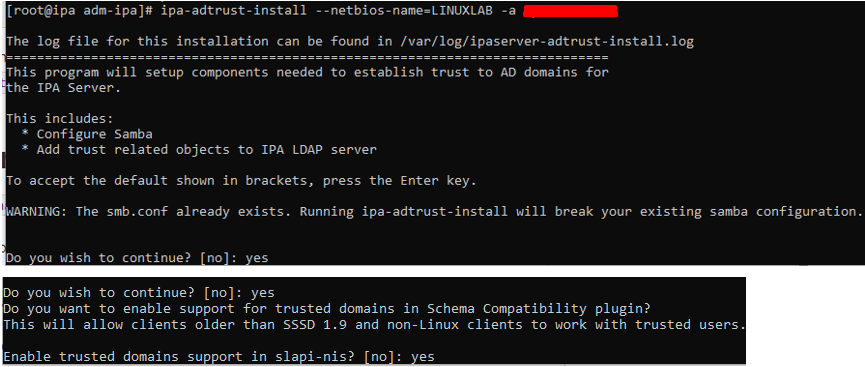Click 'Add trust related objects to IPA LDAP server'

207,150
